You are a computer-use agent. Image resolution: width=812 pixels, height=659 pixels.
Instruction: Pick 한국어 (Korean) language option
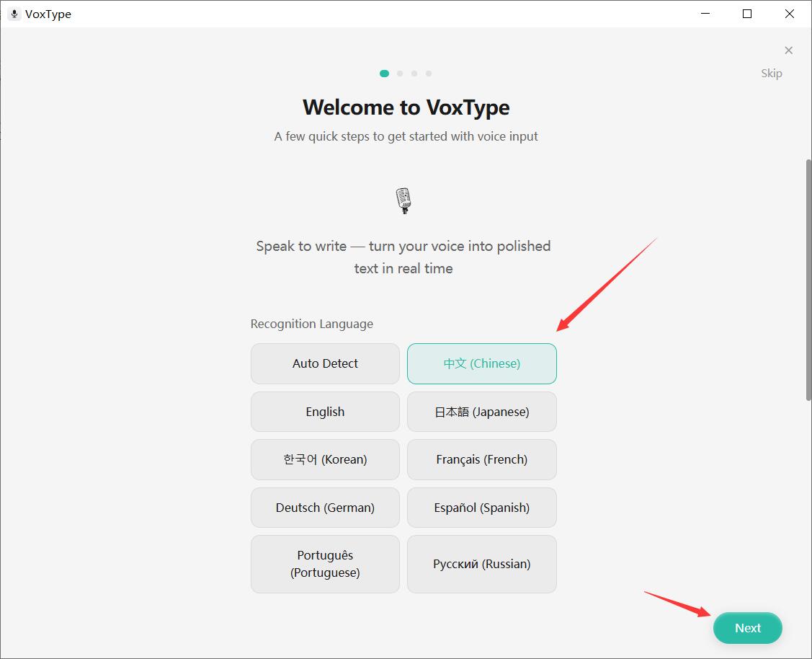pyautogui.click(x=325, y=459)
